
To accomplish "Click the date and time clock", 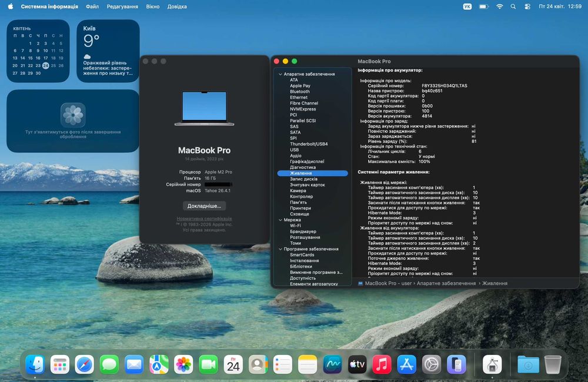I will (x=560, y=6).
